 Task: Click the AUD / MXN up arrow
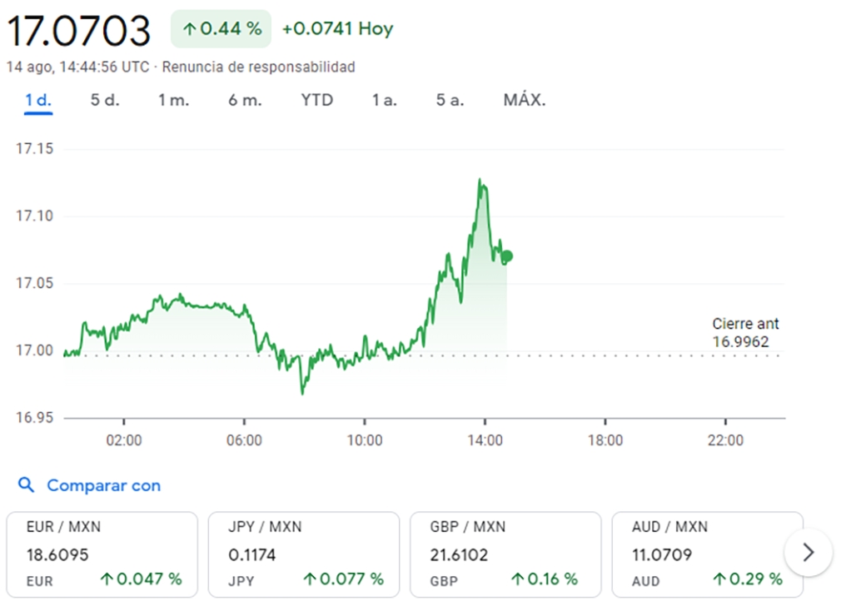(719, 579)
